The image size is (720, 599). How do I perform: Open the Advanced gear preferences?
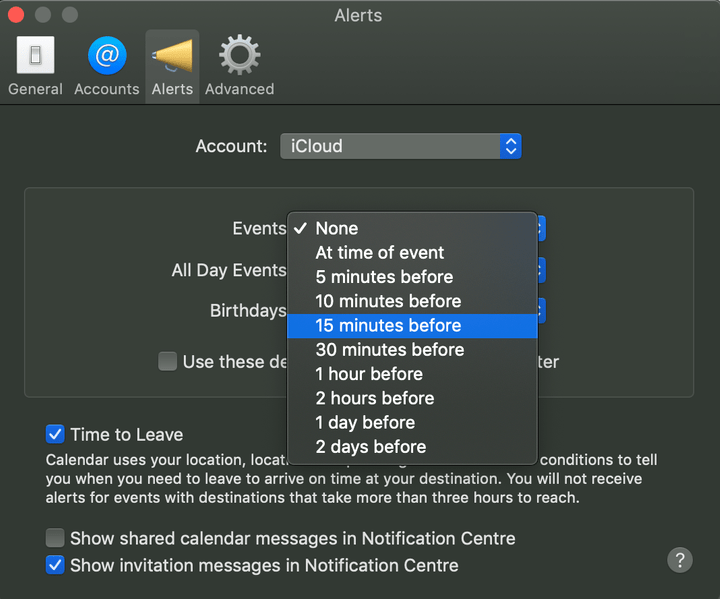(x=239, y=66)
